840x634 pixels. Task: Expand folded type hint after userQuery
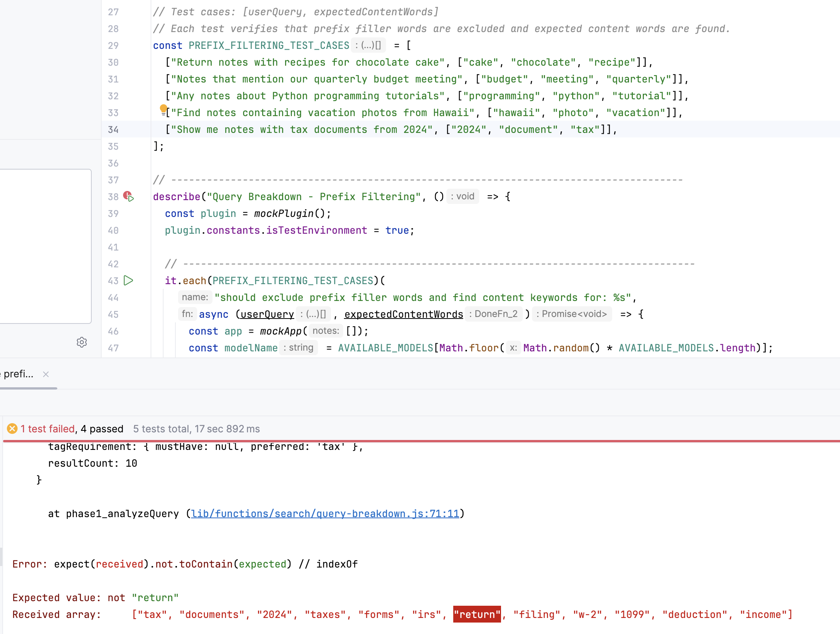313,314
